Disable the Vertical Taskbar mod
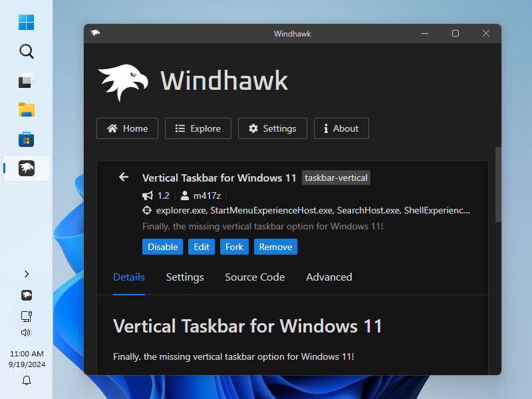532x399 pixels. tap(162, 246)
